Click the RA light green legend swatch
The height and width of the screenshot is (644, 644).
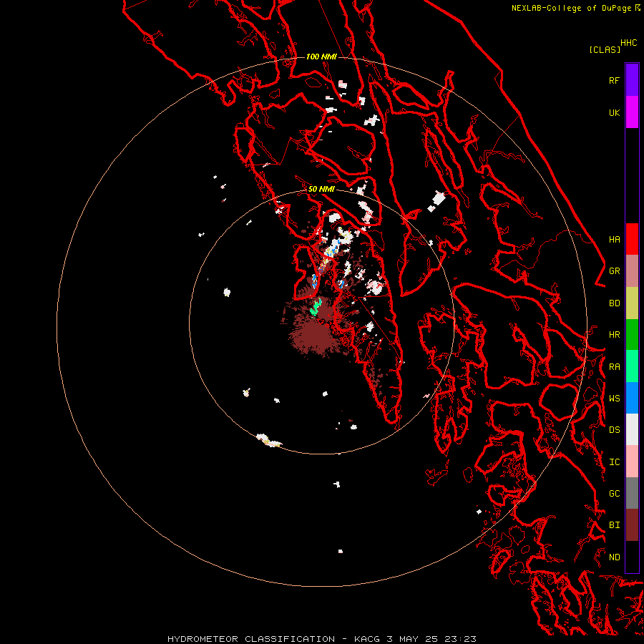(632, 366)
